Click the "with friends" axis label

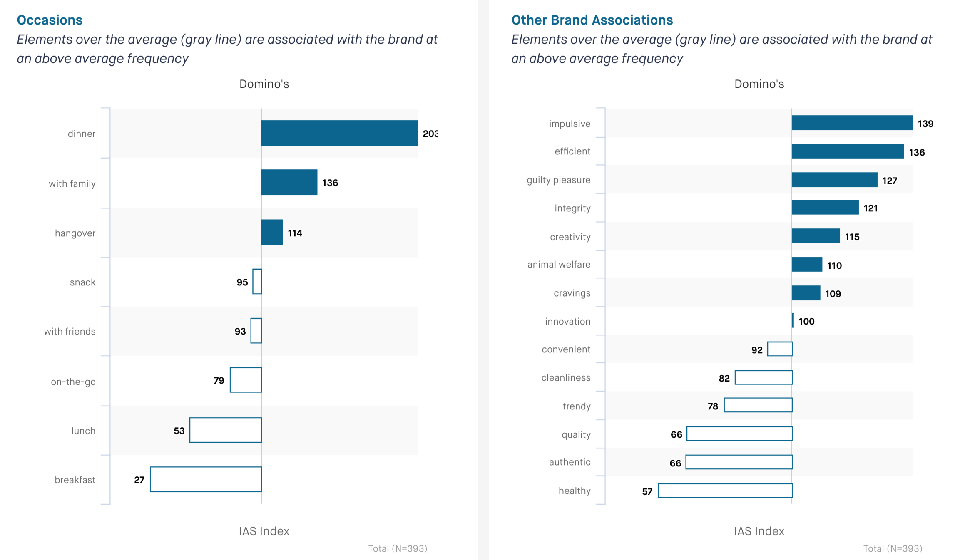pos(70,332)
